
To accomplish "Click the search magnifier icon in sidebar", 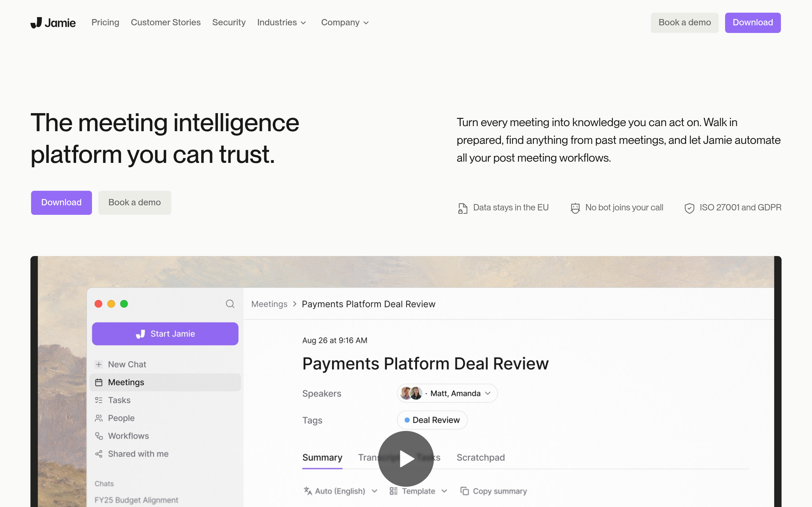I will (x=230, y=304).
